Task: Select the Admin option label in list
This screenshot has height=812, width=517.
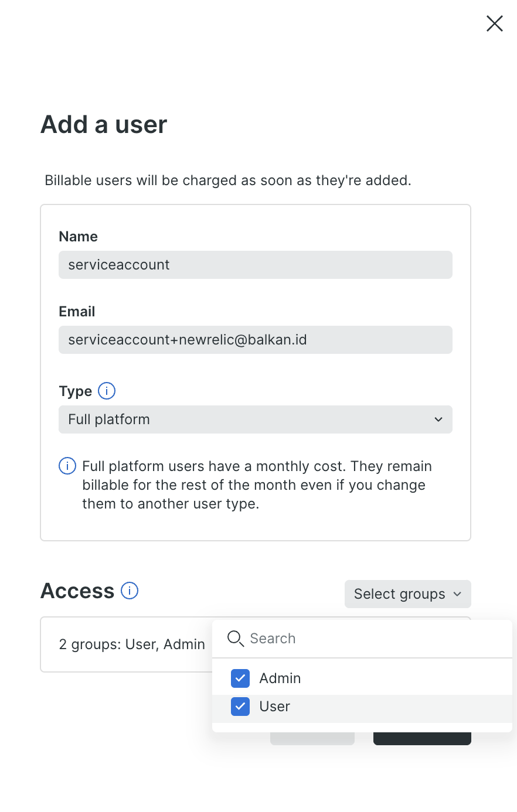Action: [280, 678]
